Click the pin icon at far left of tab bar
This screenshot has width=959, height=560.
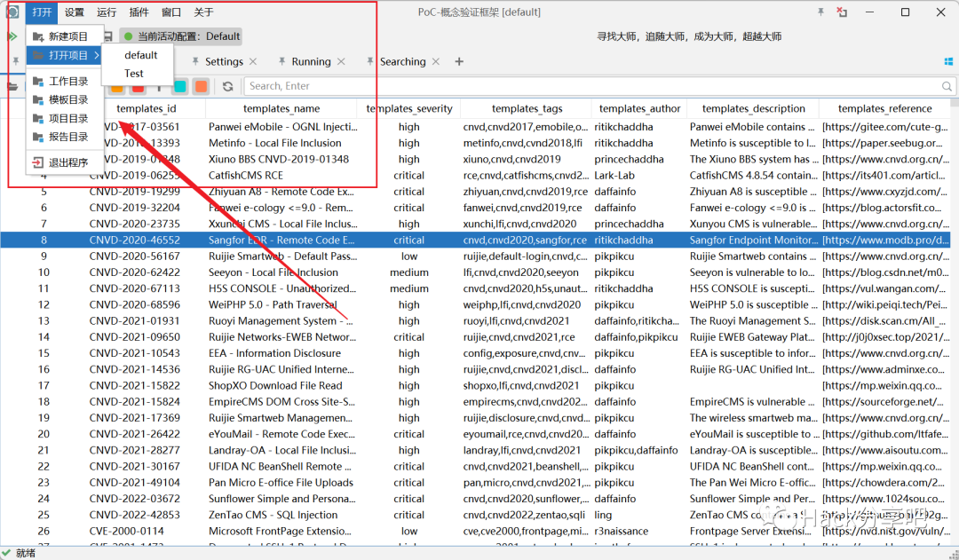[16, 61]
